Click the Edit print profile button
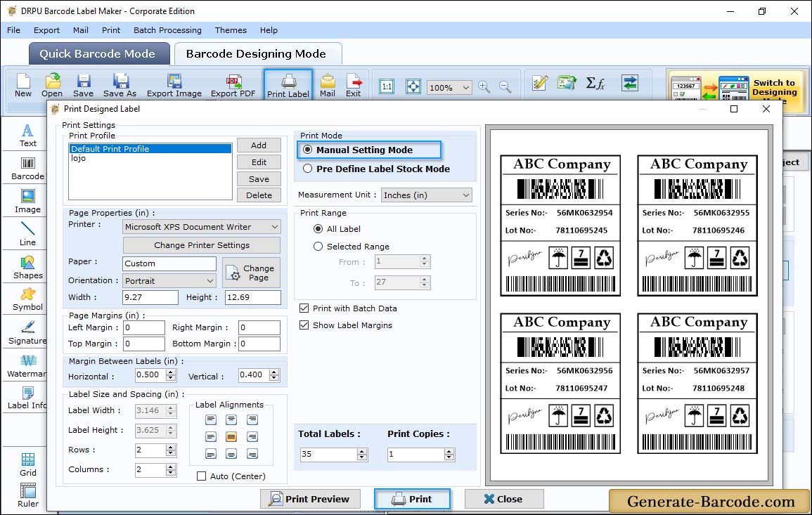Viewport: 812px width, 515px height. (259, 162)
